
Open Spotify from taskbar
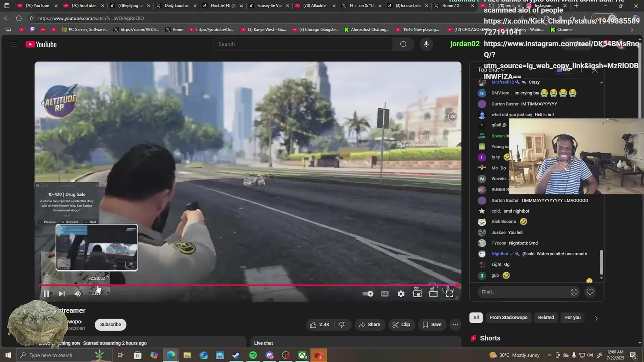253,355
